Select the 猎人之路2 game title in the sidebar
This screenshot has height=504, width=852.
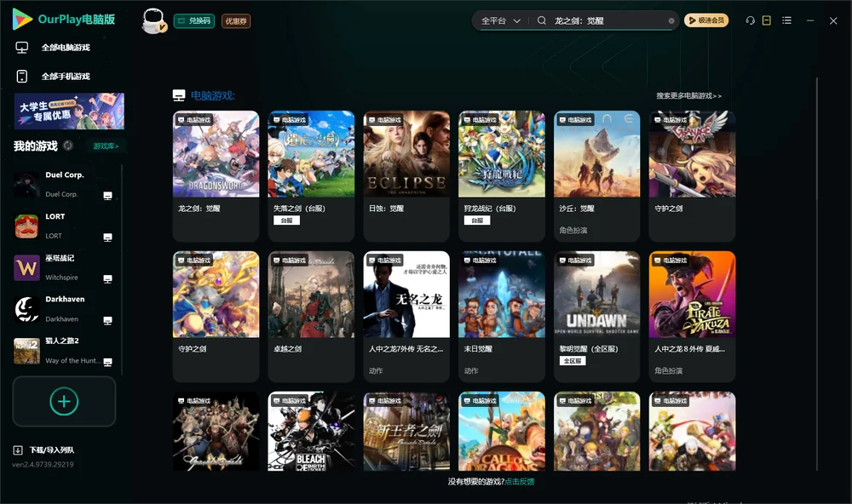pos(62,341)
